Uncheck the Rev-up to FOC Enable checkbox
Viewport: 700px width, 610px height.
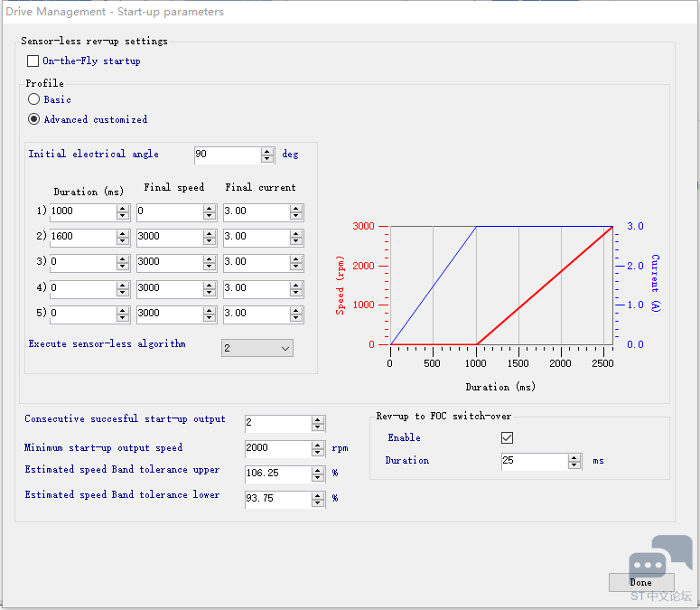pyautogui.click(x=507, y=437)
